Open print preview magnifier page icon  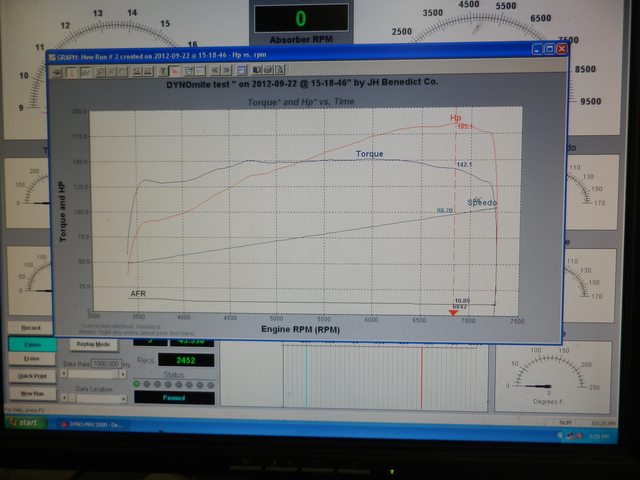pyautogui.click(x=280, y=70)
